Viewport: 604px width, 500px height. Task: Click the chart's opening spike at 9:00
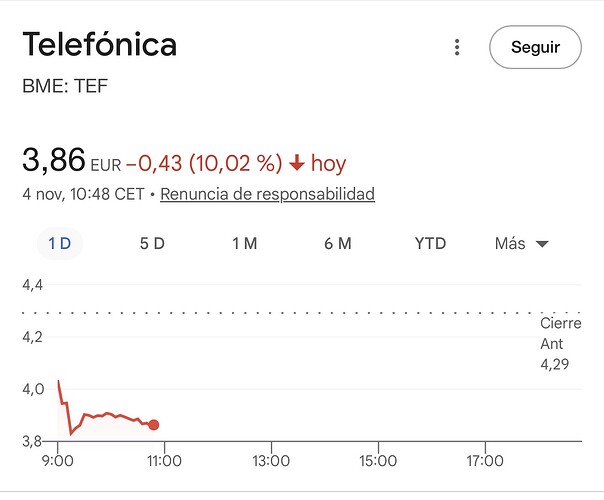pos(59,384)
